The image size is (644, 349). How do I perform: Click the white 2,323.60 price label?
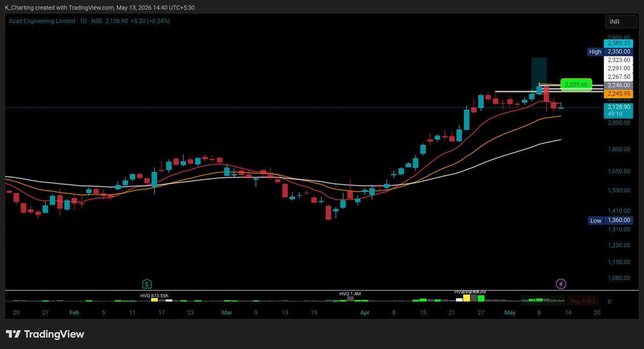click(619, 60)
